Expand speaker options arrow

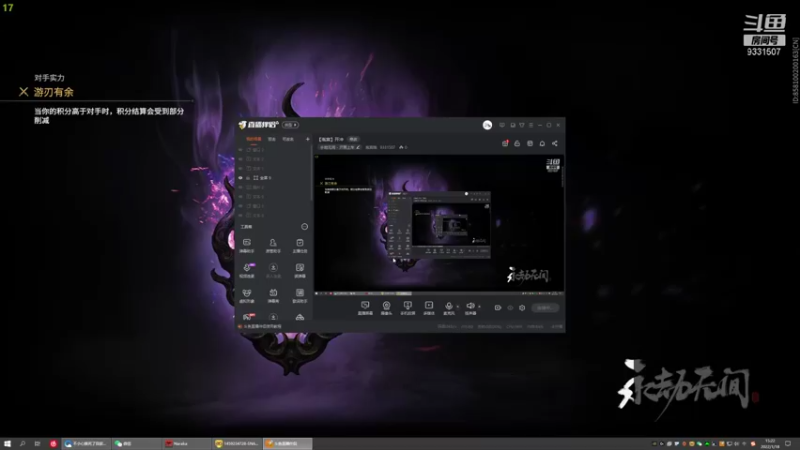[x=479, y=307]
